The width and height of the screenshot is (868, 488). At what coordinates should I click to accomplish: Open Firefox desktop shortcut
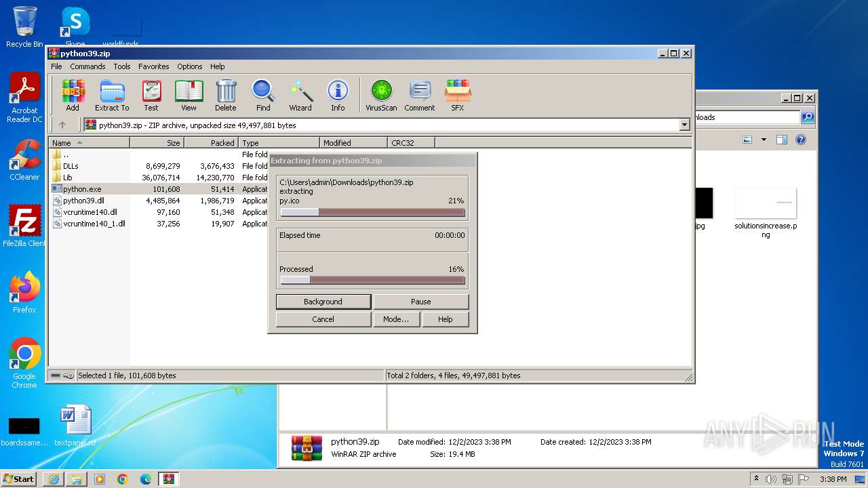[x=24, y=293]
